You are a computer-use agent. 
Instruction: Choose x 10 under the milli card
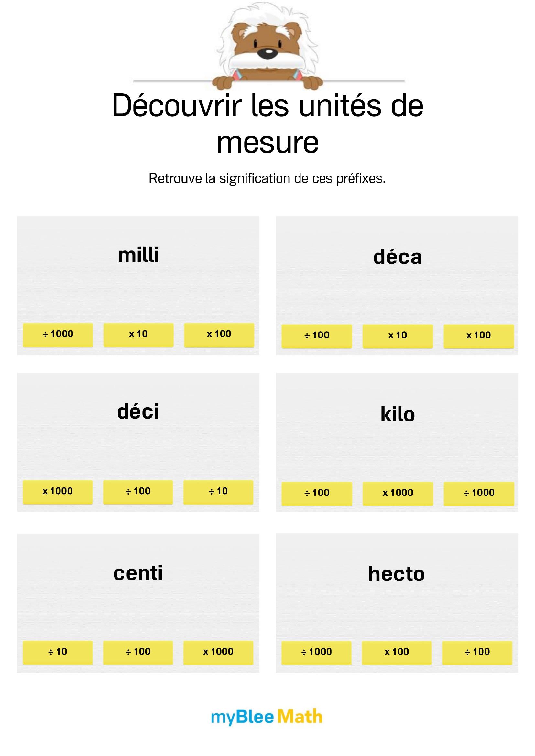click(138, 335)
